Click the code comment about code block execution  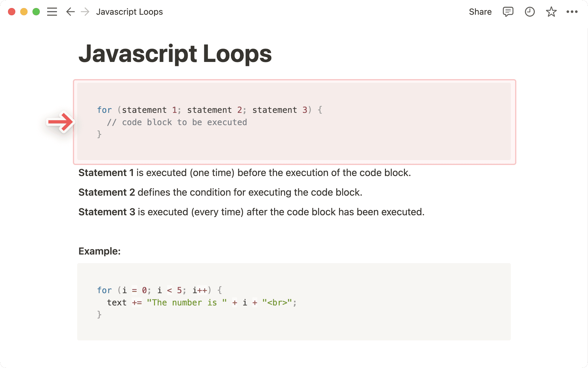(176, 122)
